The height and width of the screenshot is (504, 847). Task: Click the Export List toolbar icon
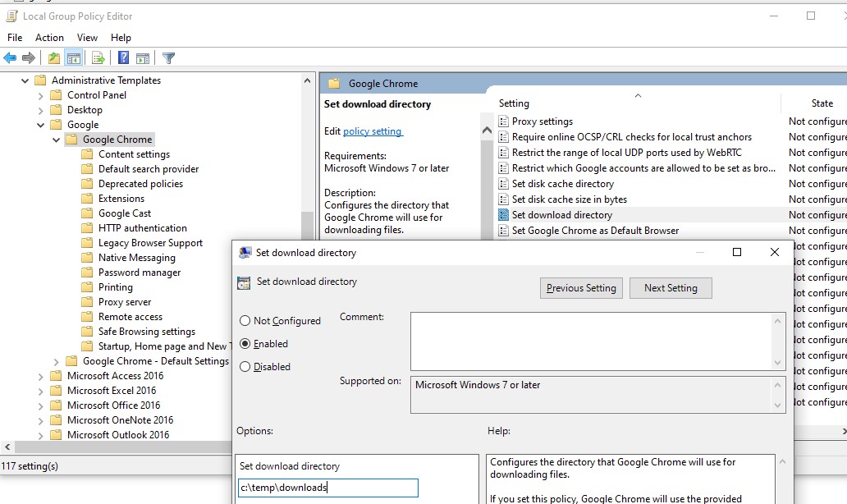pyautogui.click(x=98, y=57)
